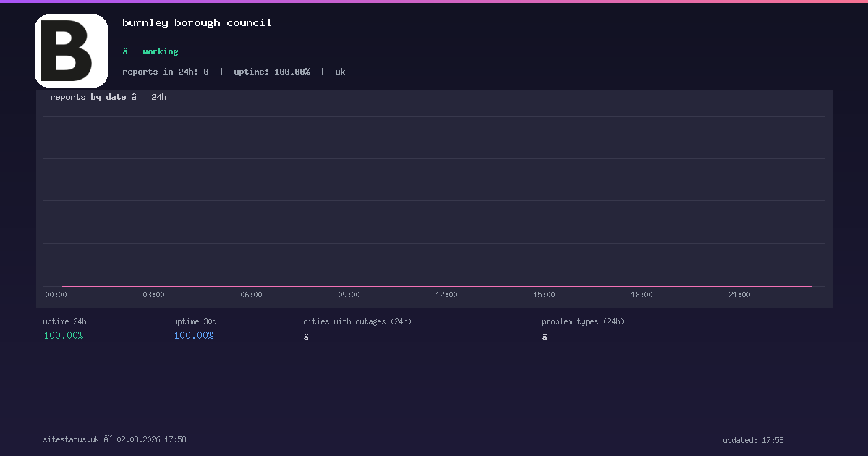Click the 03:00 axis label

tap(153, 295)
